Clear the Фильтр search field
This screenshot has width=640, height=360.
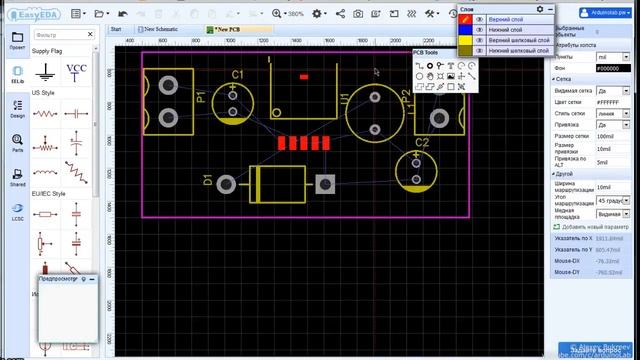point(90,35)
